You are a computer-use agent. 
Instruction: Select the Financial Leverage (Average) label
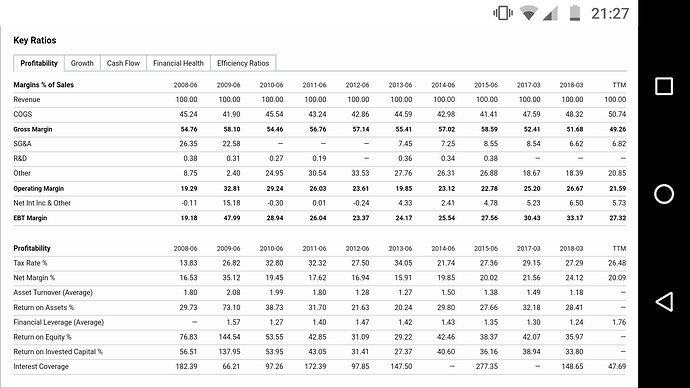tap(59, 322)
